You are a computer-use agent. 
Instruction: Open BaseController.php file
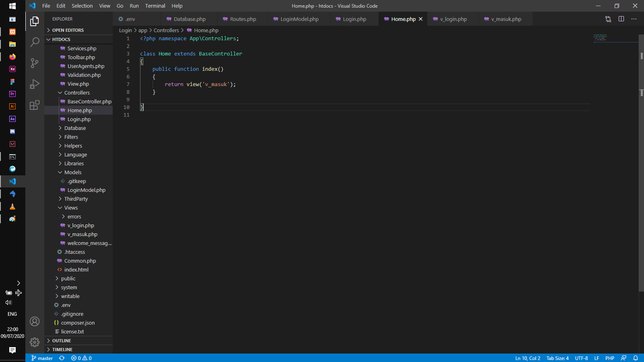78,101
